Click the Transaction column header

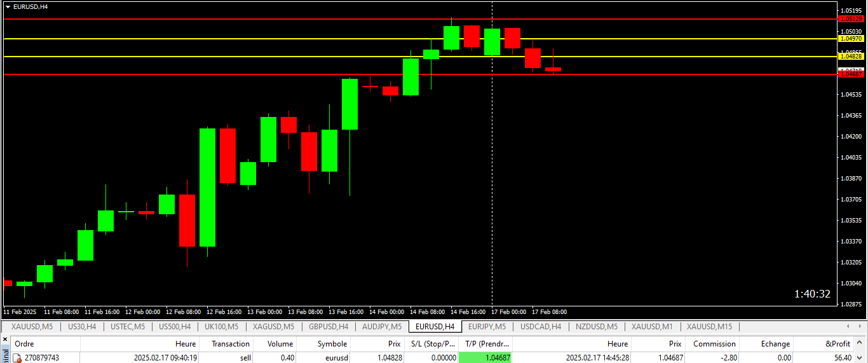click(226, 344)
